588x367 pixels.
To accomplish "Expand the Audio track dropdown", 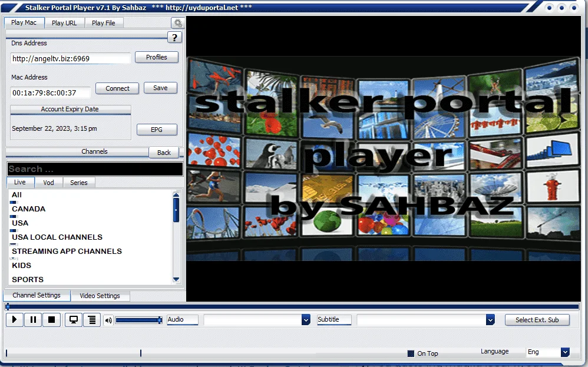I will tap(306, 320).
